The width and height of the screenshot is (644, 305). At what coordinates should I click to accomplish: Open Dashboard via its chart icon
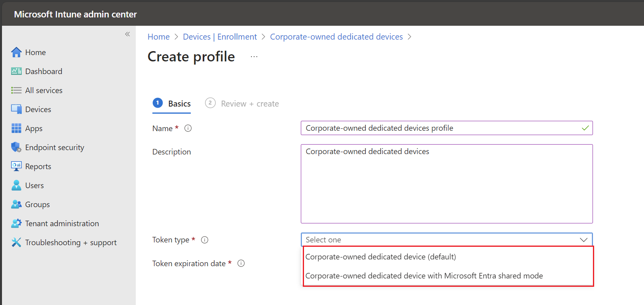[x=16, y=71]
